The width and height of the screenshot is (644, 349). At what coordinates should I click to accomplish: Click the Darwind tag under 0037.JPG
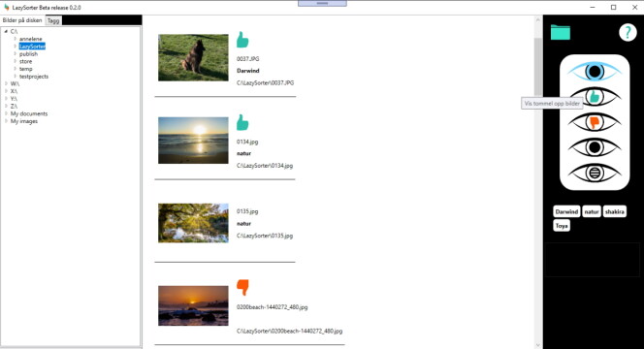click(x=247, y=71)
